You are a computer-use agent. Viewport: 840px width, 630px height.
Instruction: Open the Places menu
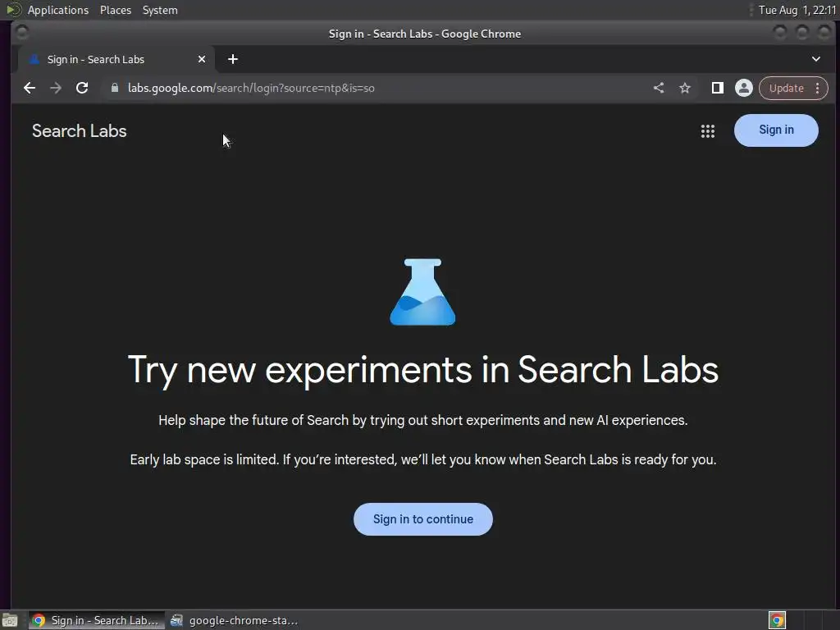116,10
